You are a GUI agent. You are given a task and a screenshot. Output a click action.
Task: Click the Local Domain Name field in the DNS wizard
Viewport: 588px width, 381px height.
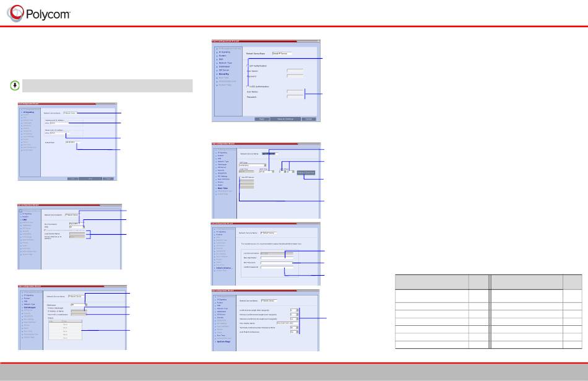77,234
